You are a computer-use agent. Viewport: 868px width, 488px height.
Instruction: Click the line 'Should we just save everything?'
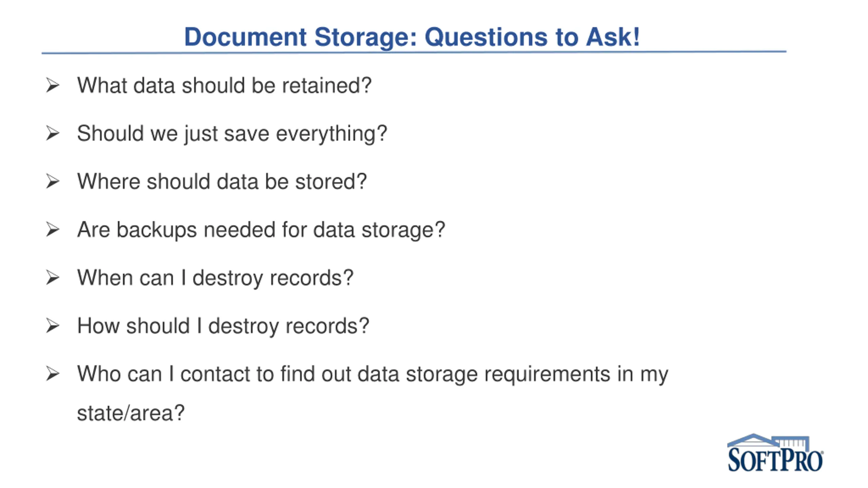click(232, 133)
